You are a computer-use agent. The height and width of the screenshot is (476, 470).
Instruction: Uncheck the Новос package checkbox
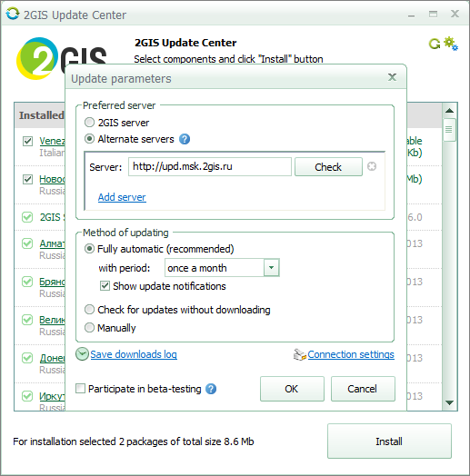point(27,180)
